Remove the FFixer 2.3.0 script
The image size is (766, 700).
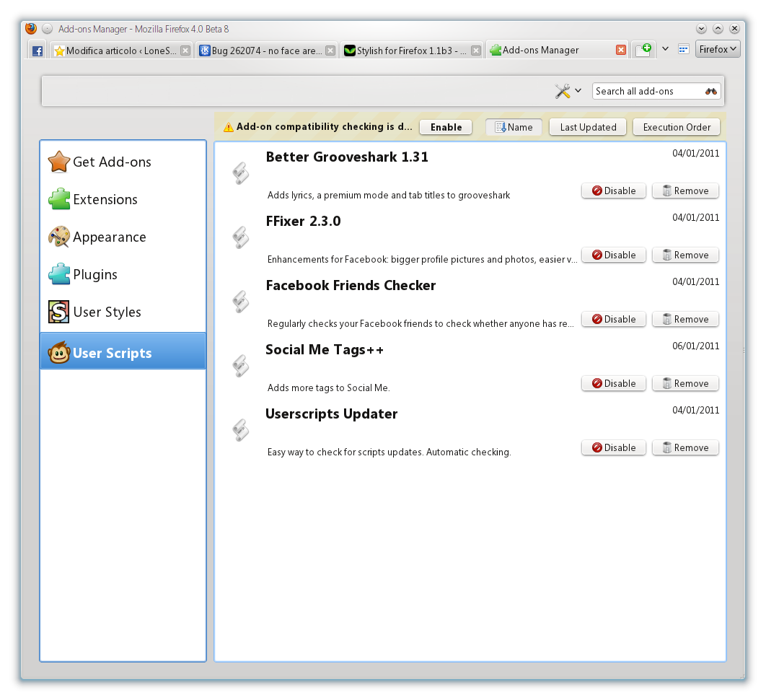point(685,255)
